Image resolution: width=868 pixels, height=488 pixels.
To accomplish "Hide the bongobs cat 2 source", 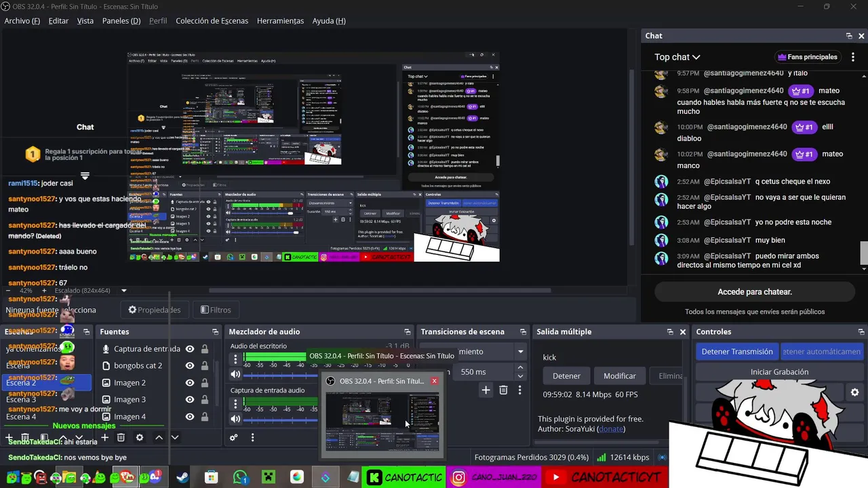I will (x=190, y=366).
